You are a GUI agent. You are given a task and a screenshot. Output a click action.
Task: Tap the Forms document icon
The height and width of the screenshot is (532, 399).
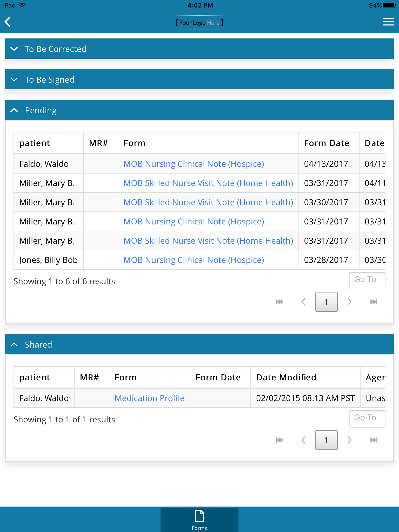click(x=199, y=516)
